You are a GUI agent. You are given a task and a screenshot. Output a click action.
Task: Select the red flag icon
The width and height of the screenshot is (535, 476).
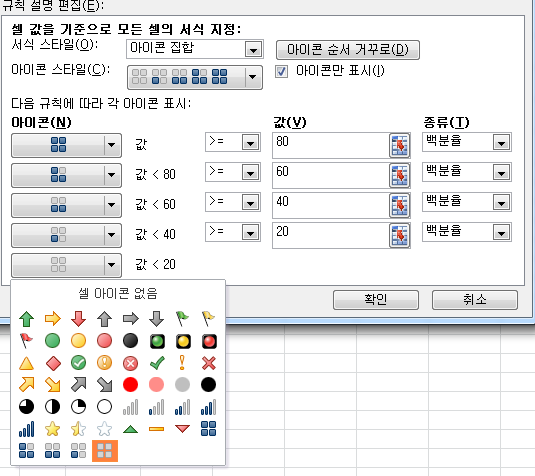coord(26,341)
